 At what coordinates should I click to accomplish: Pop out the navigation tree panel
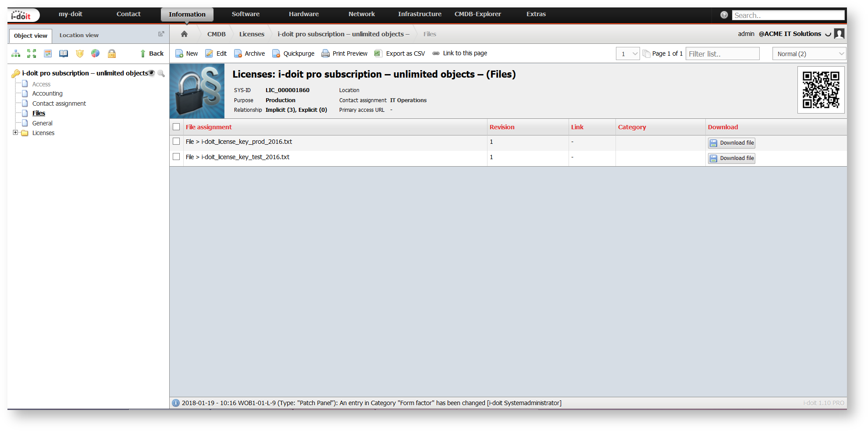coord(161,34)
